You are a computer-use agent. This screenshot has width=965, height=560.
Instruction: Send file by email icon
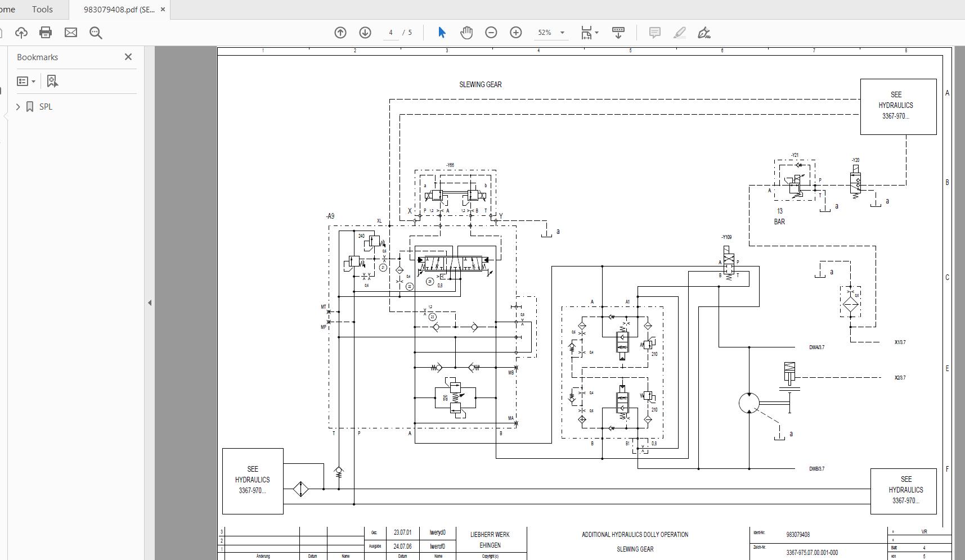click(71, 33)
